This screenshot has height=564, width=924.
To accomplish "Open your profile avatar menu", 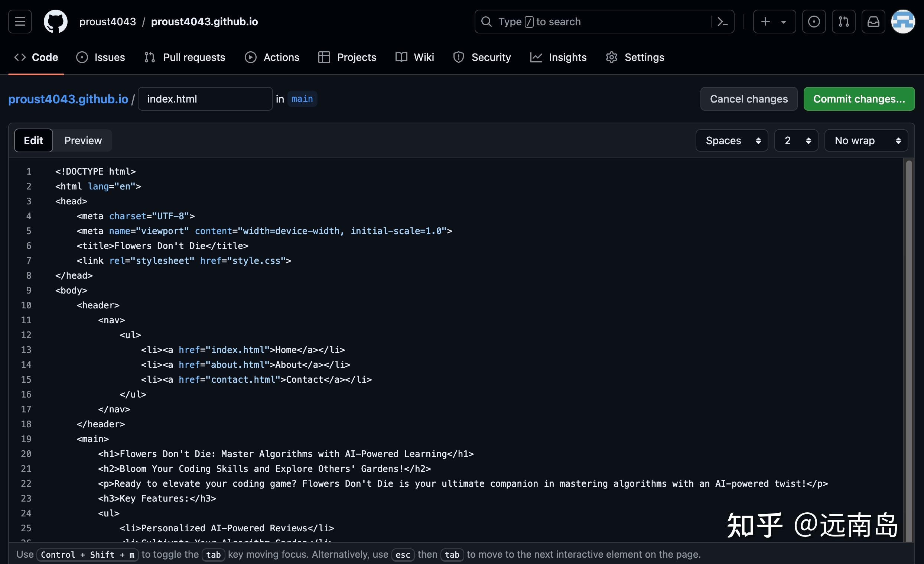I will [x=904, y=22].
